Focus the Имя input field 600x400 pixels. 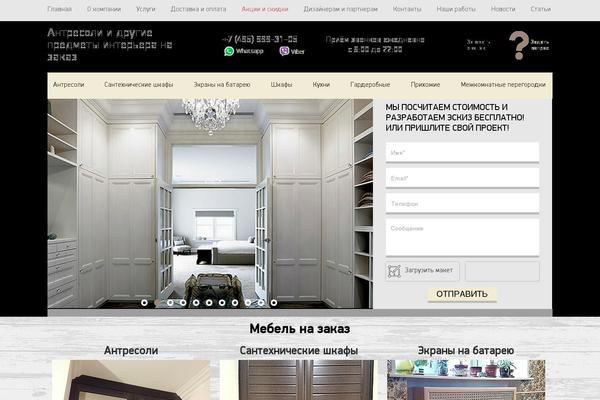tap(462, 152)
